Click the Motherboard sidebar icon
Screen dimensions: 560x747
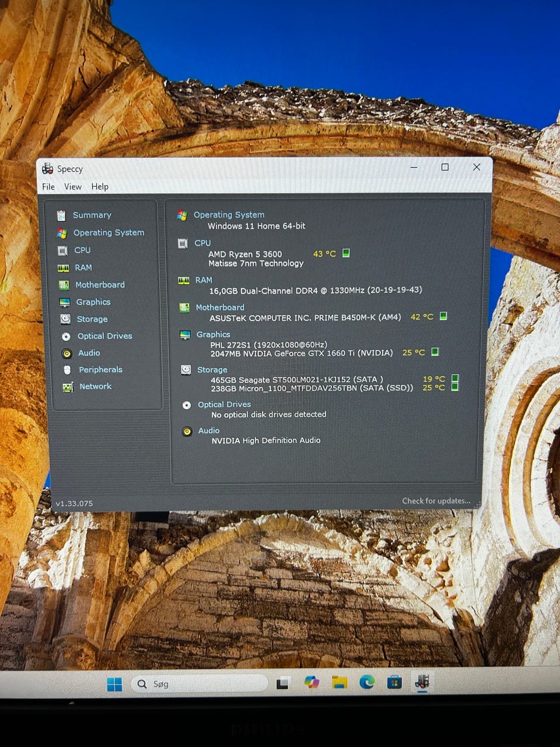[x=64, y=285]
